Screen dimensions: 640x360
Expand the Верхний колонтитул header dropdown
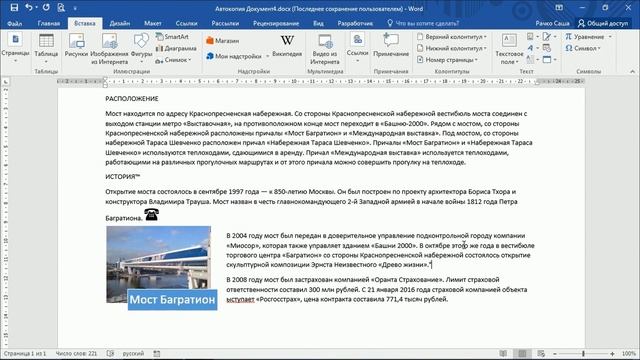(485, 37)
